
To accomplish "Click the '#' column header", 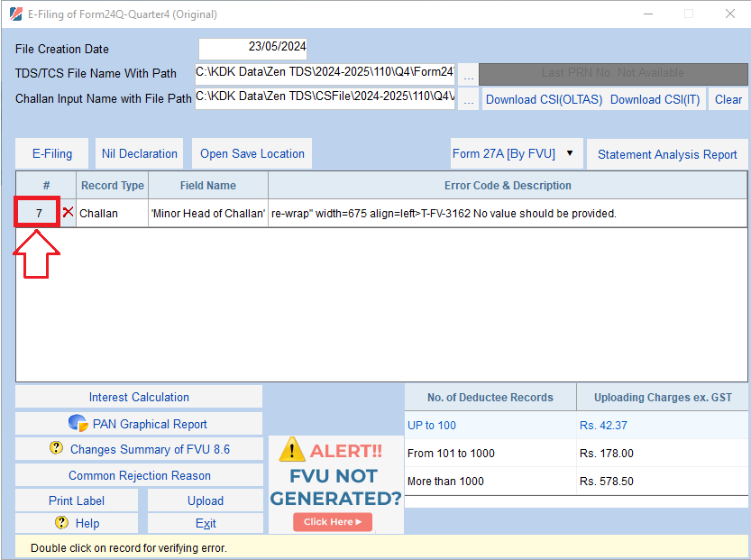I will coord(46,186).
